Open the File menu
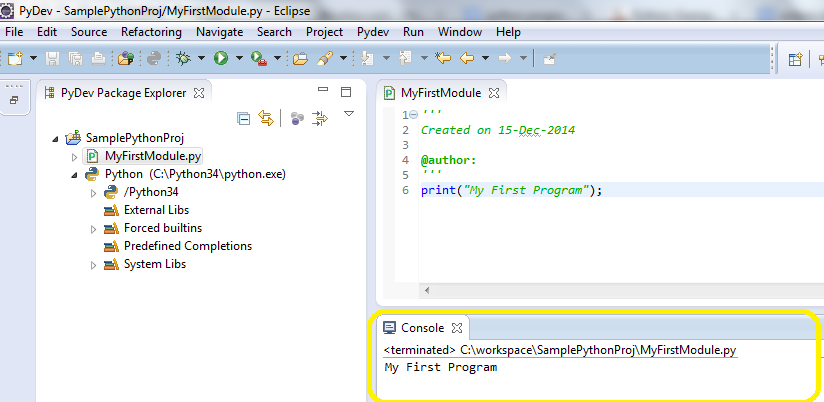Image resolution: width=824 pixels, height=402 pixels. coord(14,32)
